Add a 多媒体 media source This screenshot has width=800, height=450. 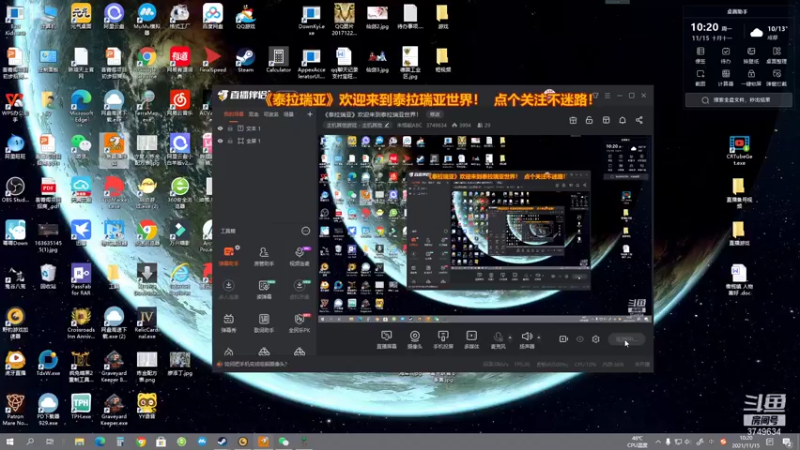point(471,339)
